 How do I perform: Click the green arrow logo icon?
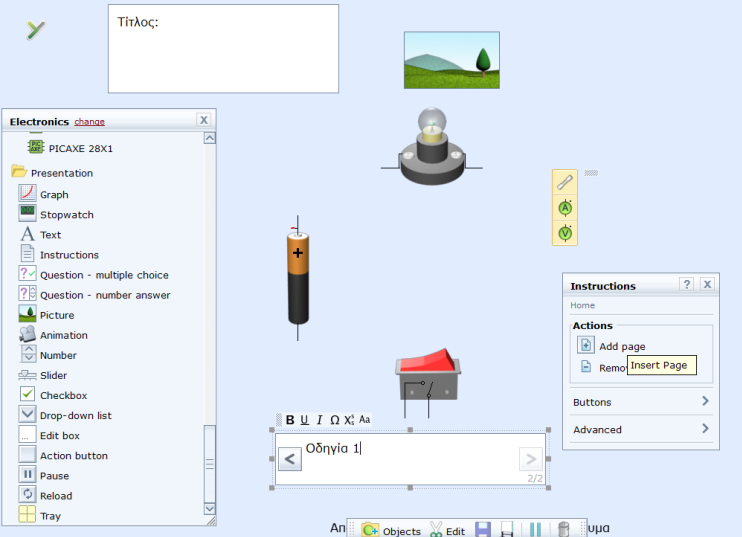point(35,30)
